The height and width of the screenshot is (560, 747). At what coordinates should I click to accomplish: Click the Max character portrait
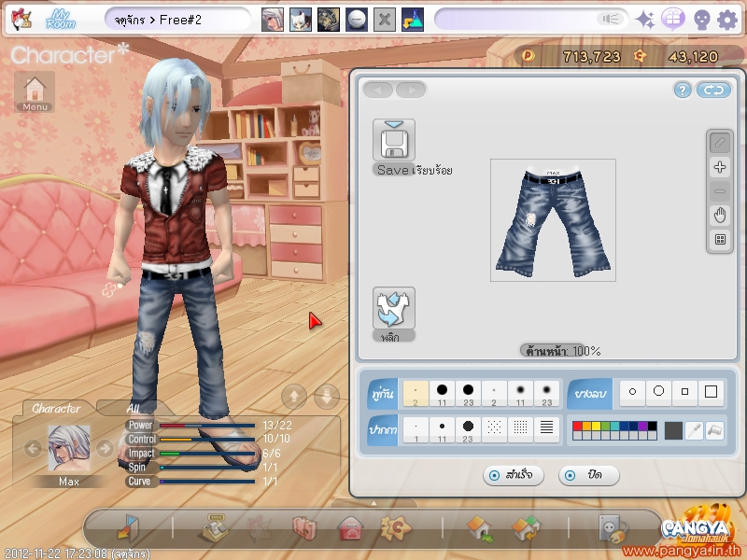click(69, 449)
